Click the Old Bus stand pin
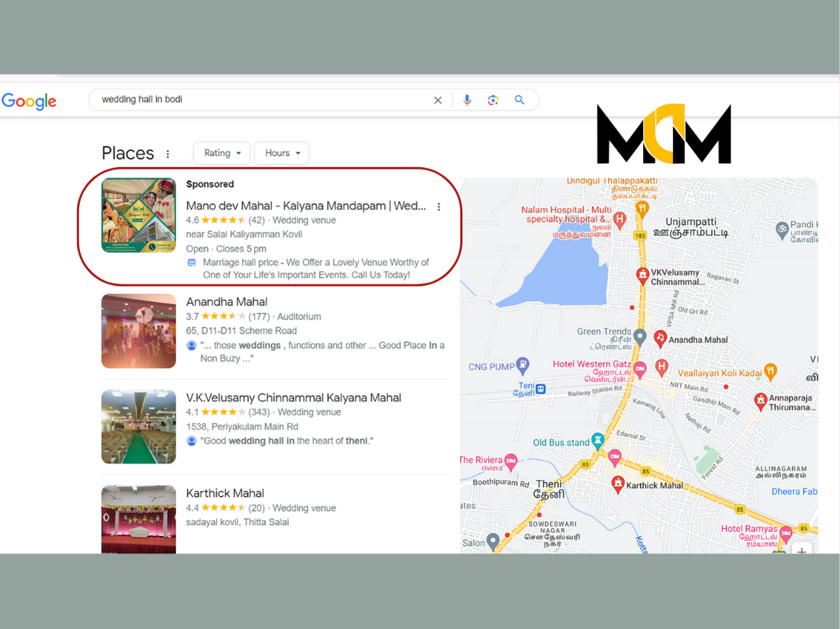The width and height of the screenshot is (840, 629). (x=597, y=441)
